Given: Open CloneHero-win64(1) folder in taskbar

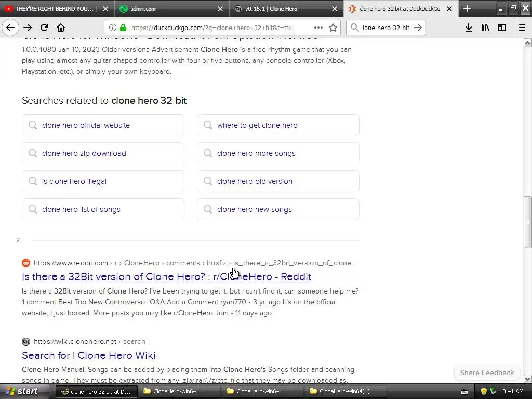Looking at the screenshot, I should tap(345, 392).
